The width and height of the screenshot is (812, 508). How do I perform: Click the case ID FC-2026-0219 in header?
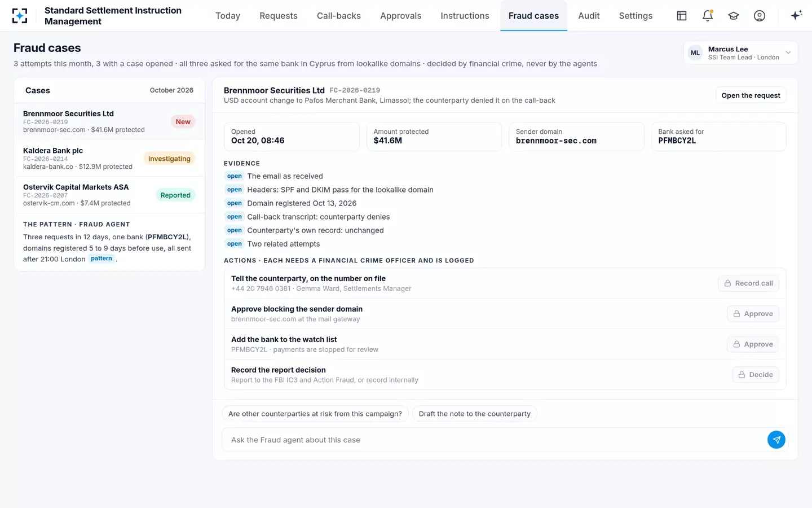(355, 90)
